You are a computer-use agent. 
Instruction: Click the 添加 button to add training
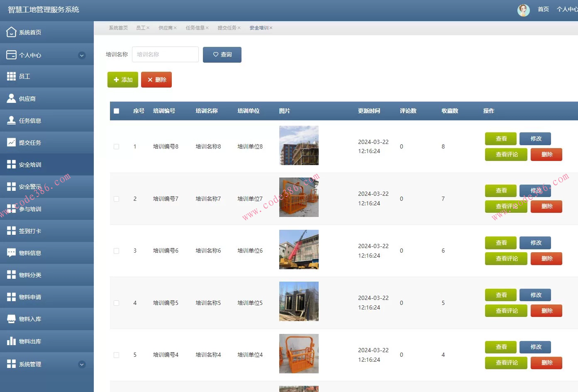click(x=122, y=80)
